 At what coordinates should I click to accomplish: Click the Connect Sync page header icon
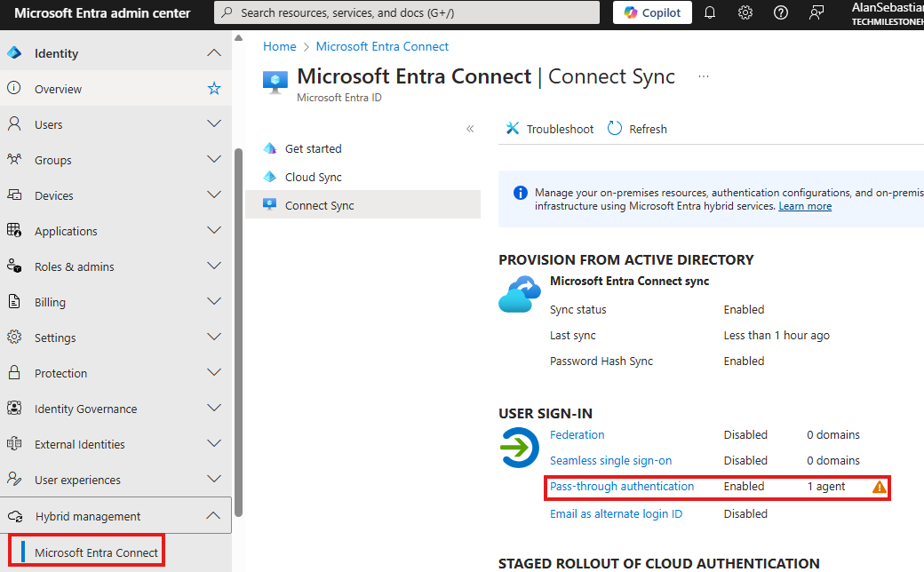click(x=275, y=83)
